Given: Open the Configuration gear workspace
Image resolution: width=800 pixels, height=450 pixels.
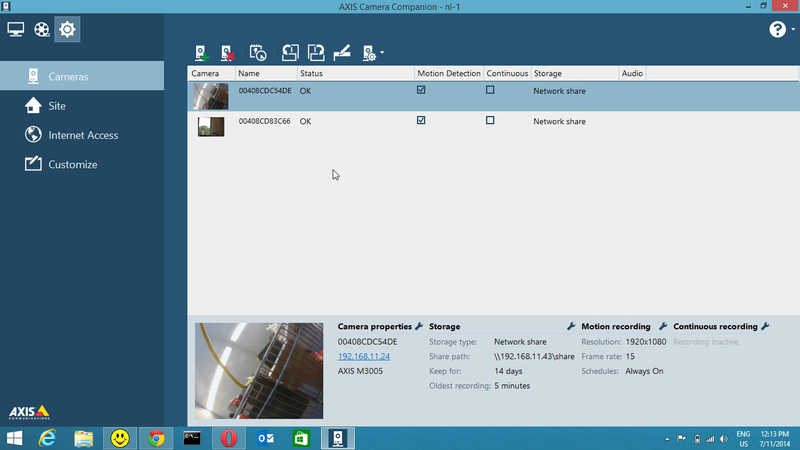Looking at the screenshot, I should click(67, 30).
